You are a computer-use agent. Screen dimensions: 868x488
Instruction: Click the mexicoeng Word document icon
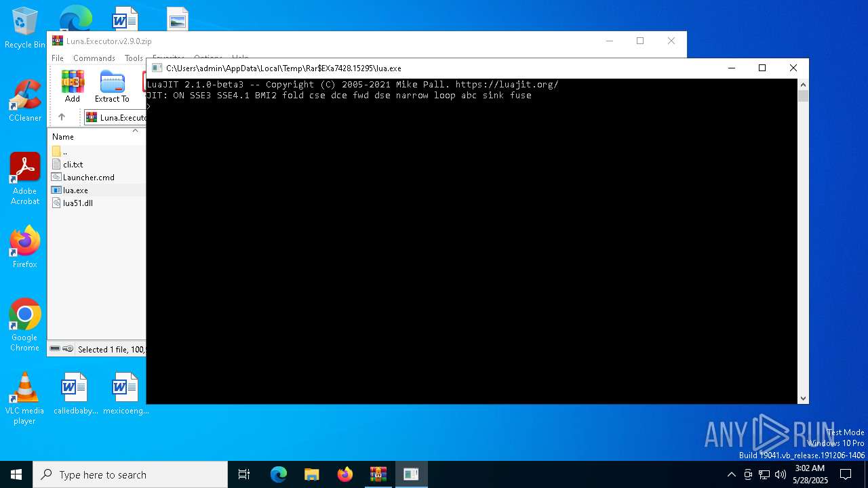125,393
